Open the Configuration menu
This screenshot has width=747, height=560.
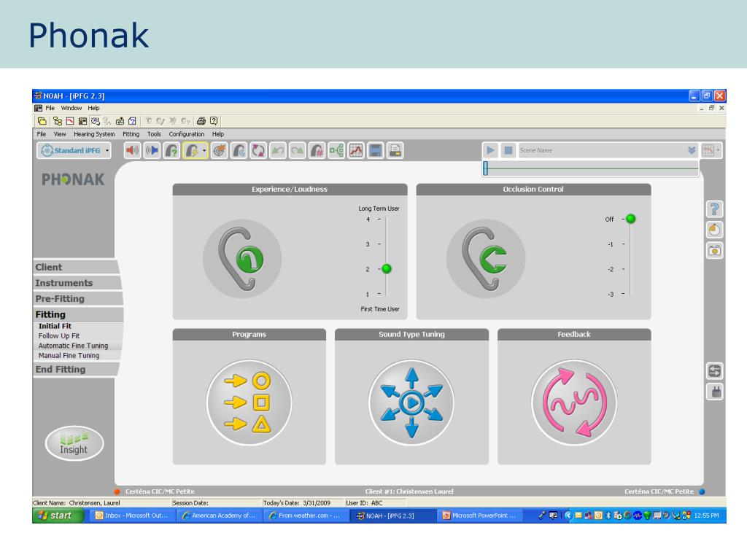(x=186, y=134)
